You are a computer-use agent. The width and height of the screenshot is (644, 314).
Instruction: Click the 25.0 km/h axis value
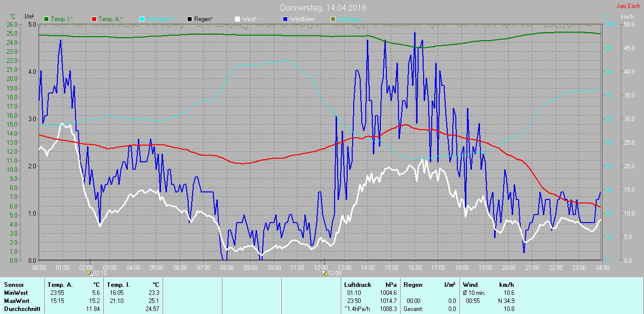coord(629,142)
